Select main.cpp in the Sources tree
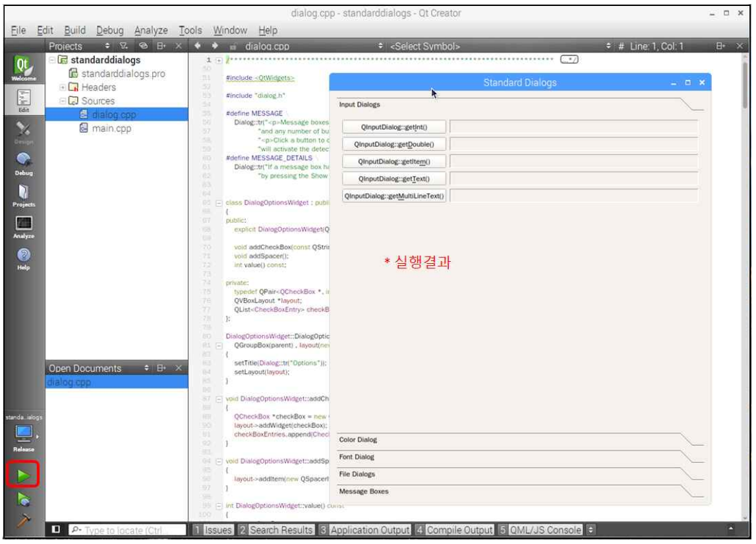The width and height of the screenshot is (756, 544). [111, 129]
